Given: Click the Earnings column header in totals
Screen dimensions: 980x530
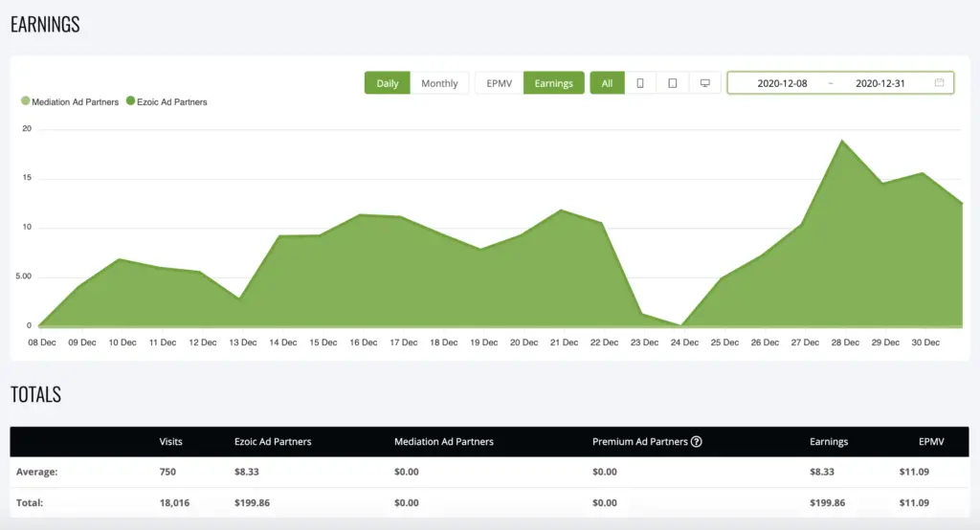Looking at the screenshot, I should pos(829,441).
